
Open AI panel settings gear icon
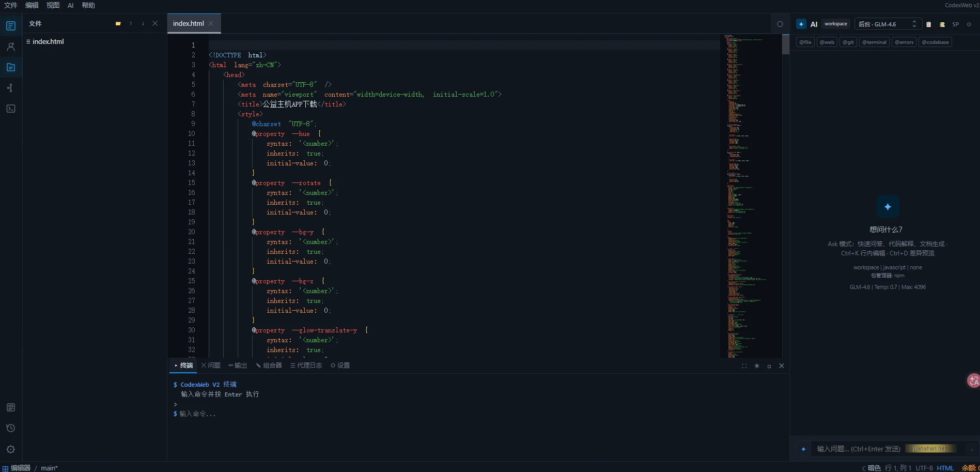(969, 24)
